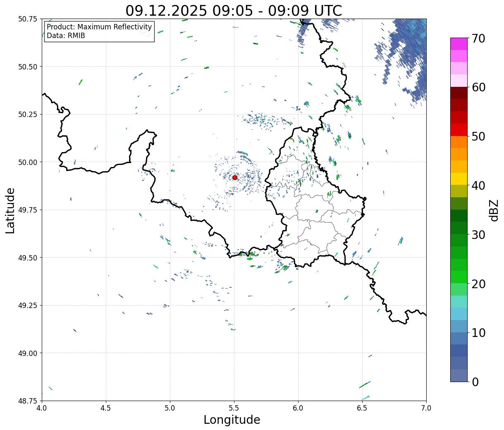Click the longitude tick label 6.5
504x430 pixels.
pyautogui.click(x=362, y=408)
